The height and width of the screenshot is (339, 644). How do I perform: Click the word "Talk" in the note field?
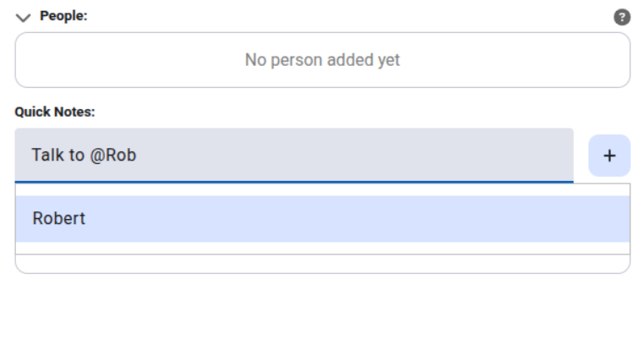pyautogui.click(x=47, y=156)
